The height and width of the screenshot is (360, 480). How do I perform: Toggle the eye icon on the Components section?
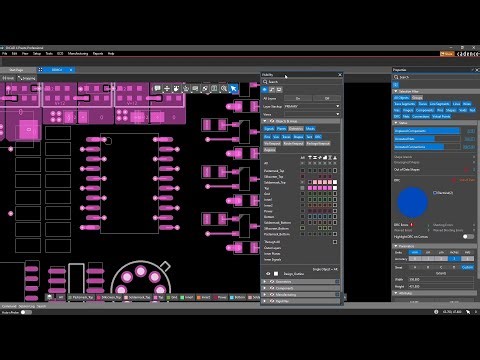pyautogui.click(x=272, y=288)
